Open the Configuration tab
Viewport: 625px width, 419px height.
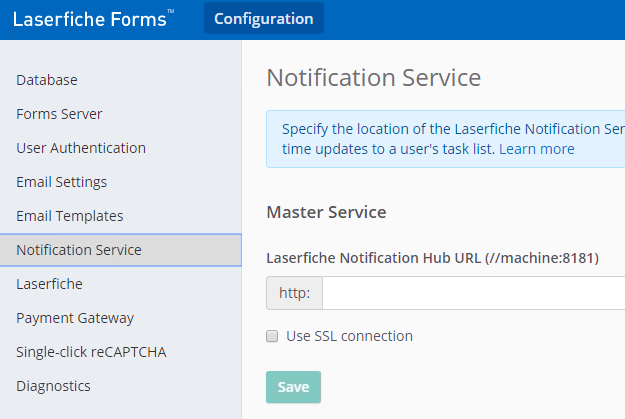[x=263, y=19]
